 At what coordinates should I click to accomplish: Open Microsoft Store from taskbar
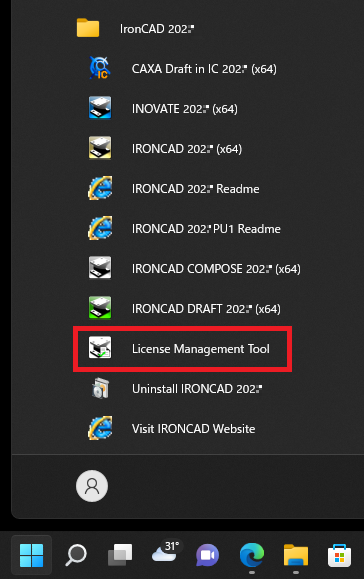point(339,555)
